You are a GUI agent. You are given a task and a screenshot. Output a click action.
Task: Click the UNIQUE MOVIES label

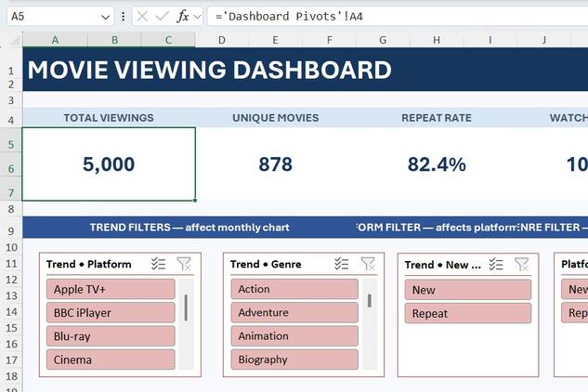[276, 118]
